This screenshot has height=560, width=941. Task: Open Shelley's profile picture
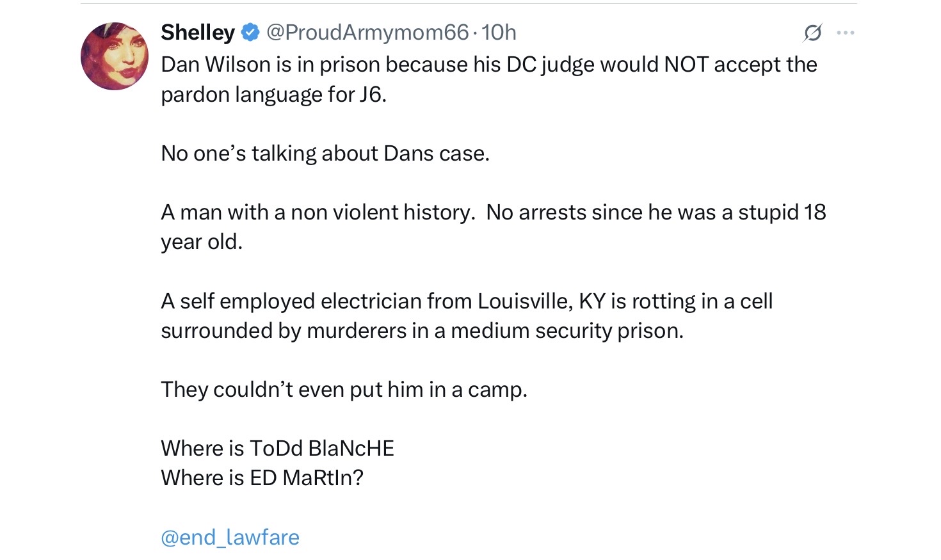[x=115, y=56]
